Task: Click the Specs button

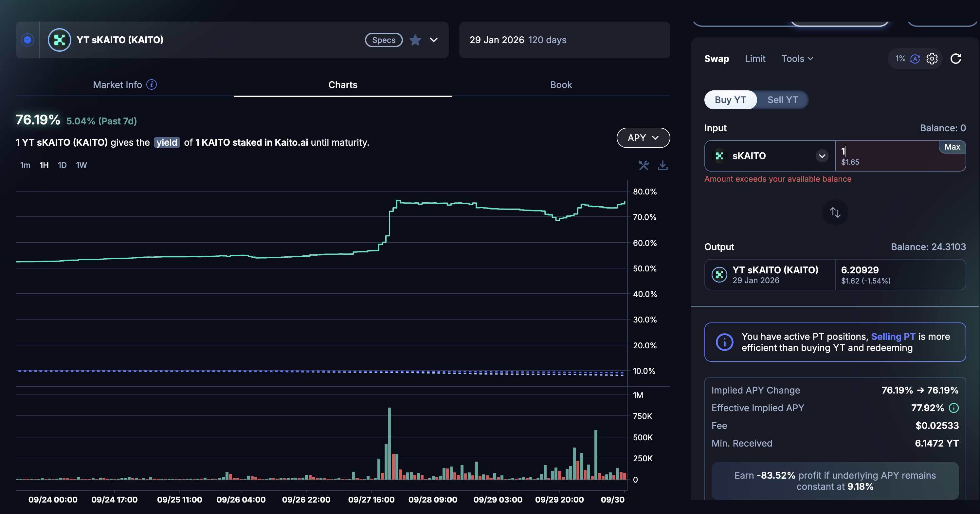Action: pos(384,40)
